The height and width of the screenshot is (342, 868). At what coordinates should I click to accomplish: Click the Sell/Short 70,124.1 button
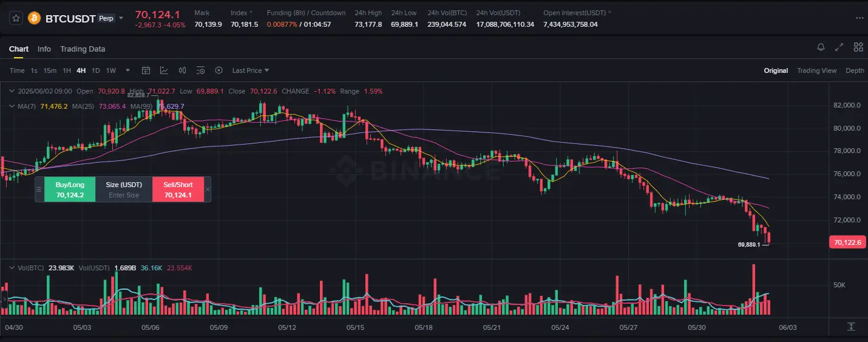click(x=177, y=190)
